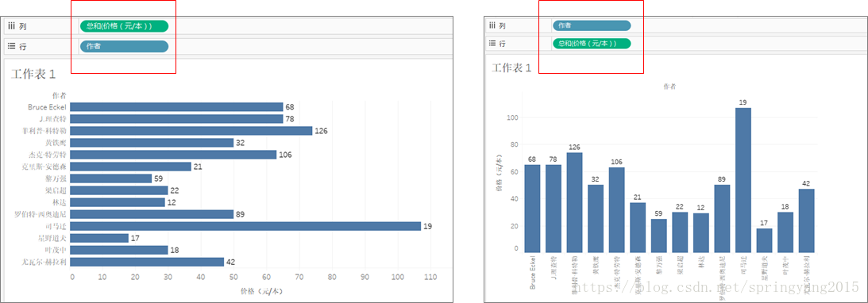
Task: Select the horizontal bar labeled 106 in the left chart
Action: click(173, 154)
